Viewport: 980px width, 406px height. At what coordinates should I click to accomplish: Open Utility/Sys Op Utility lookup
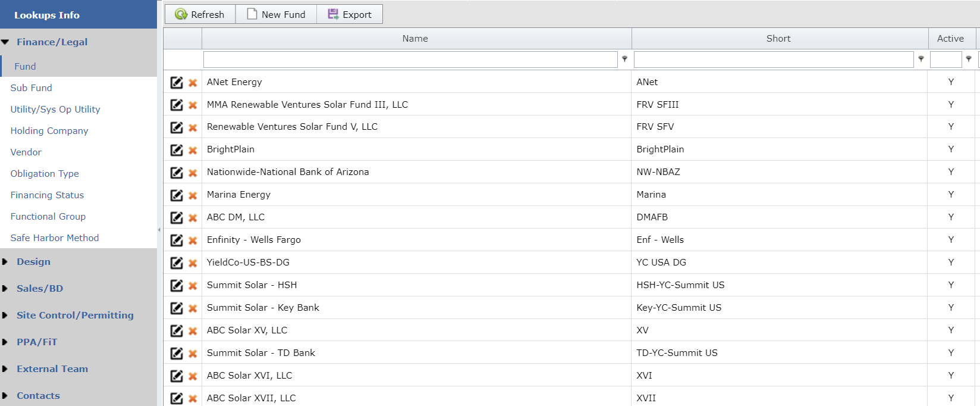tap(55, 110)
